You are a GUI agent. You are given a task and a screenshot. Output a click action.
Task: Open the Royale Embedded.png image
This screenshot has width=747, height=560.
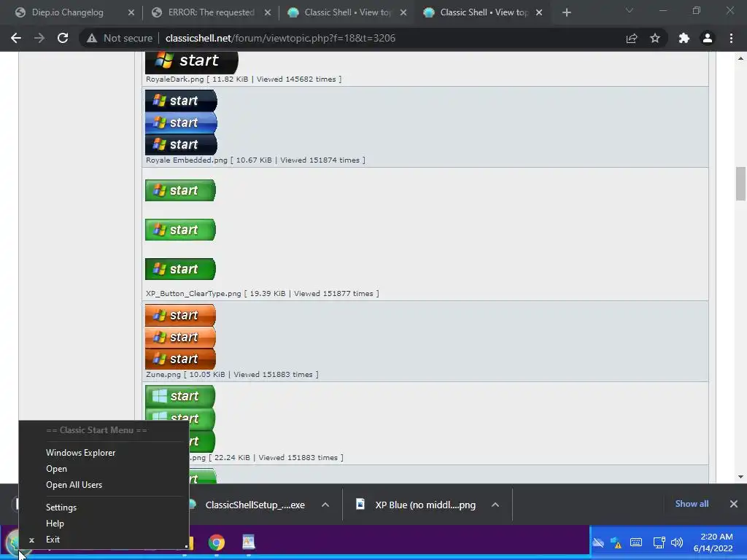pyautogui.click(x=181, y=122)
